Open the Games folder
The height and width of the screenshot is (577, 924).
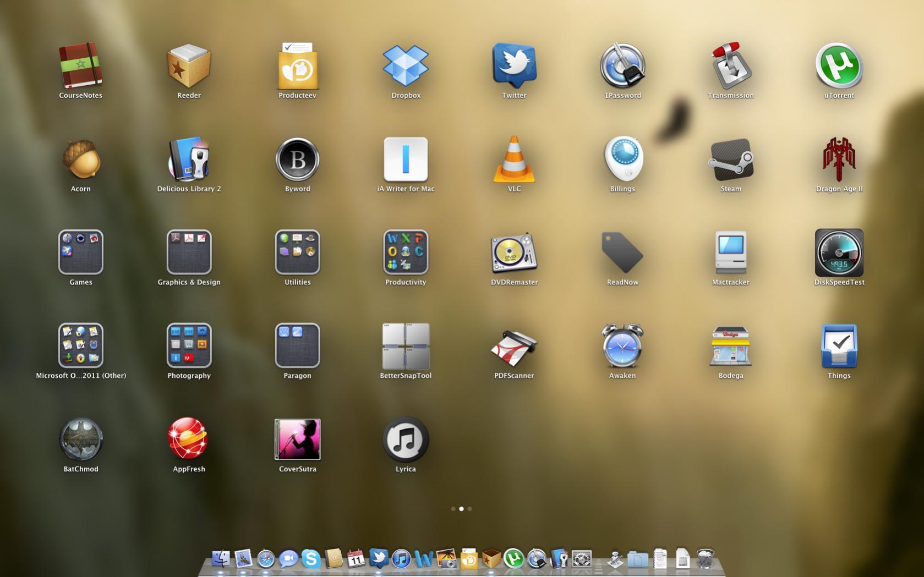click(x=81, y=252)
